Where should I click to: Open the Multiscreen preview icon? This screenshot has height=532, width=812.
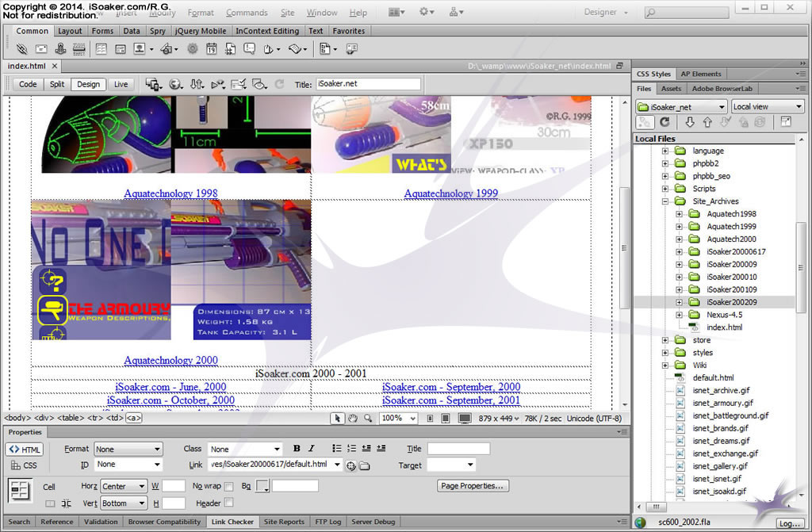(x=153, y=84)
